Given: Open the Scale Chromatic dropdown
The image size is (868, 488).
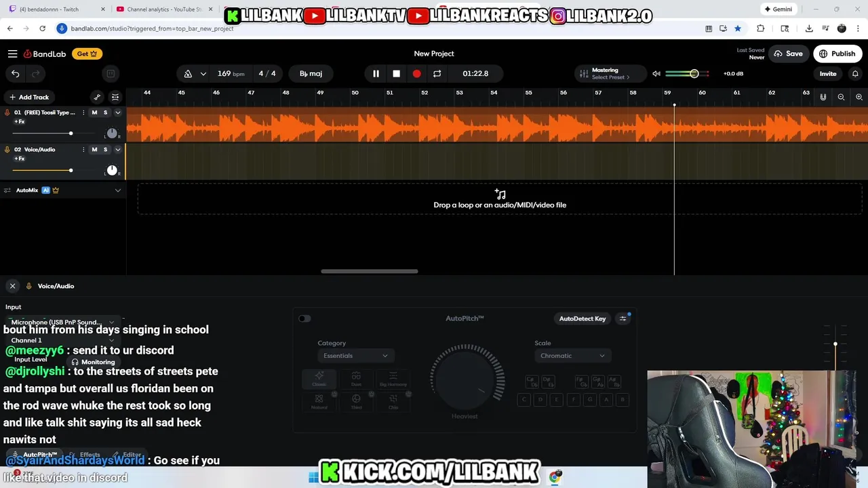Looking at the screenshot, I should click(x=572, y=356).
